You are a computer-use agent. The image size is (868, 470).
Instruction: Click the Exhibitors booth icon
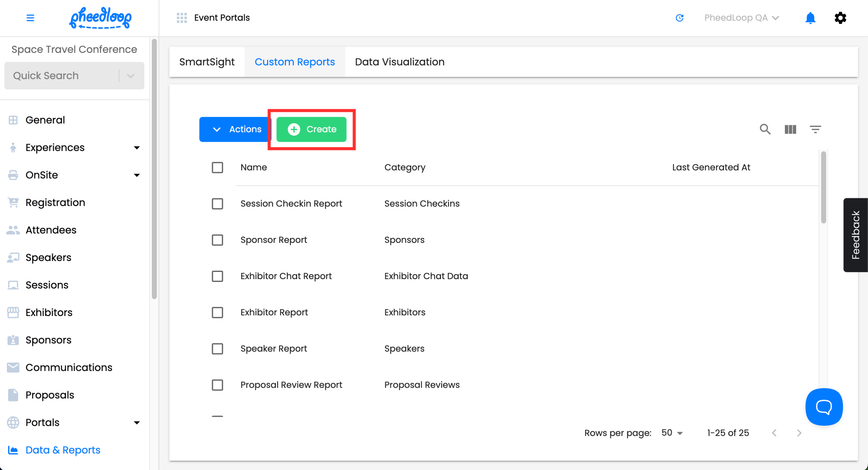point(13,313)
